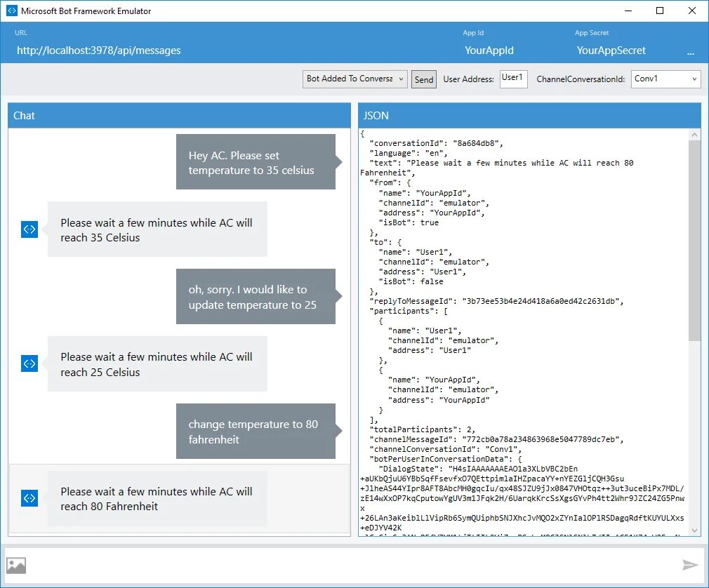Select the 'reach 25 Celsius' bot reply
This screenshot has height=588, width=709.
pyautogui.click(x=157, y=364)
